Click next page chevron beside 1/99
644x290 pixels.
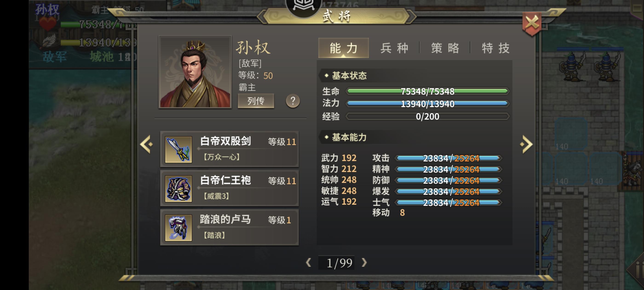pyautogui.click(x=364, y=262)
